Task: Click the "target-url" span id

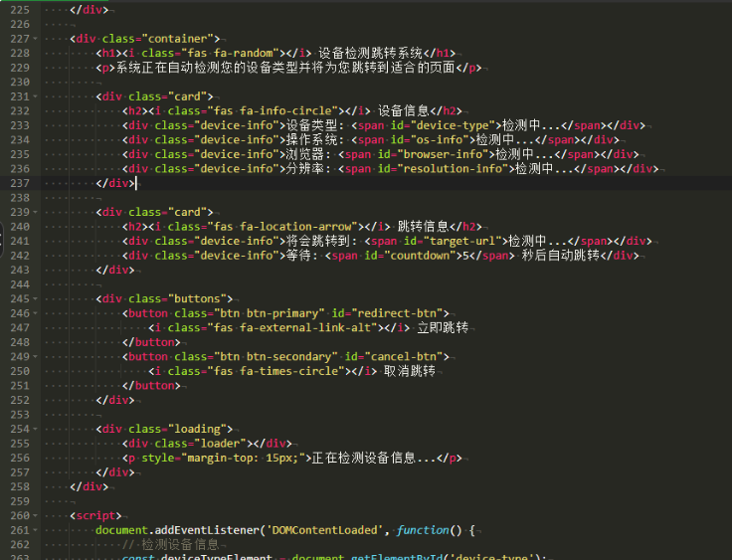Action: point(462,241)
